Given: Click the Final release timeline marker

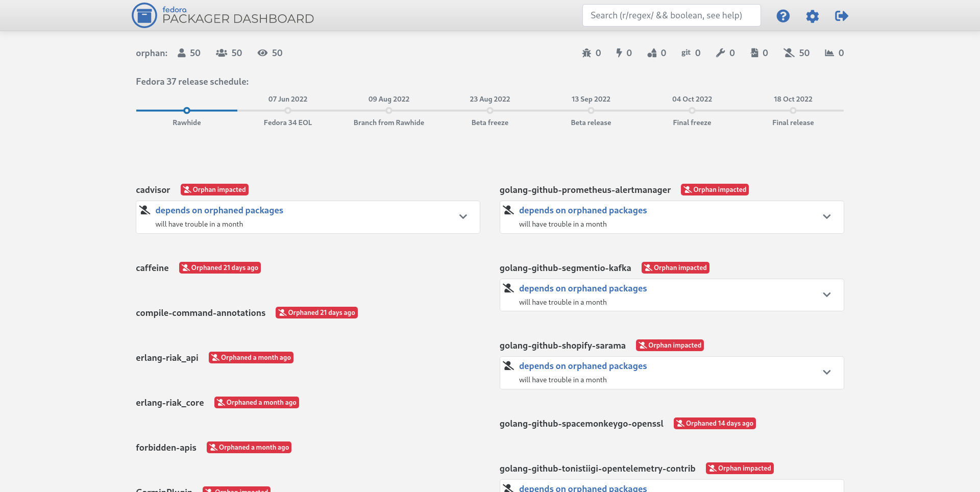Looking at the screenshot, I should 793,110.
